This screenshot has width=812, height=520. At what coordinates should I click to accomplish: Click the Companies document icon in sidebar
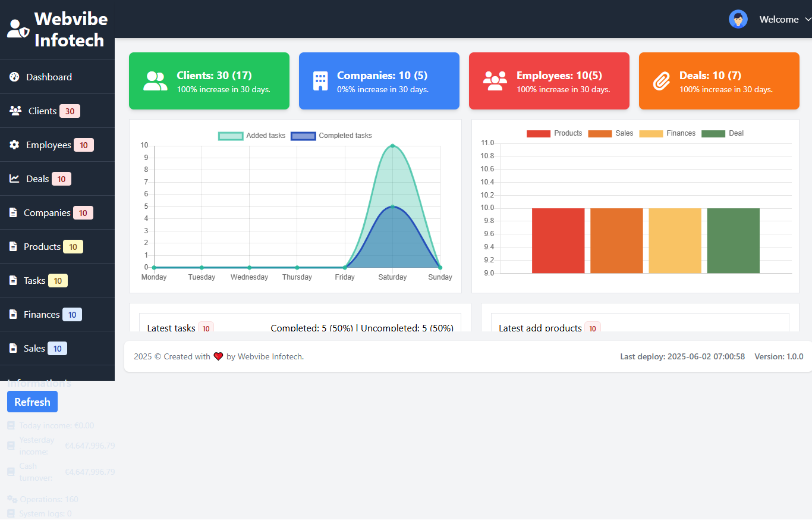[x=13, y=212]
